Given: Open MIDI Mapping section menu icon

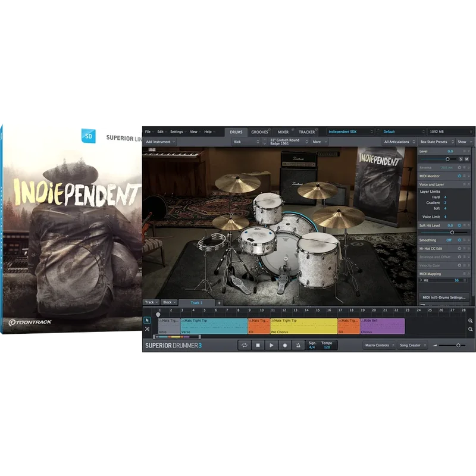Looking at the screenshot, I should (x=464, y=274).
